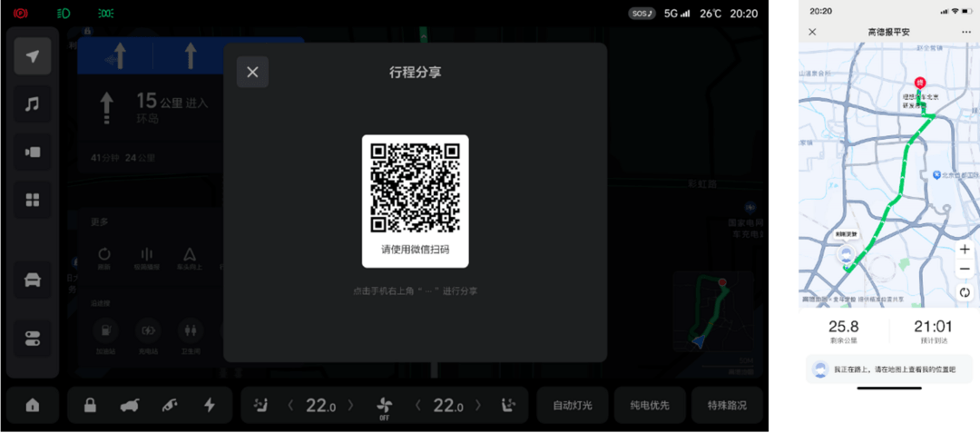This screenshot has width=980, height=433.
Task: Open the settings toggles icon in the sidebar
Action: (x=33, y=339)
